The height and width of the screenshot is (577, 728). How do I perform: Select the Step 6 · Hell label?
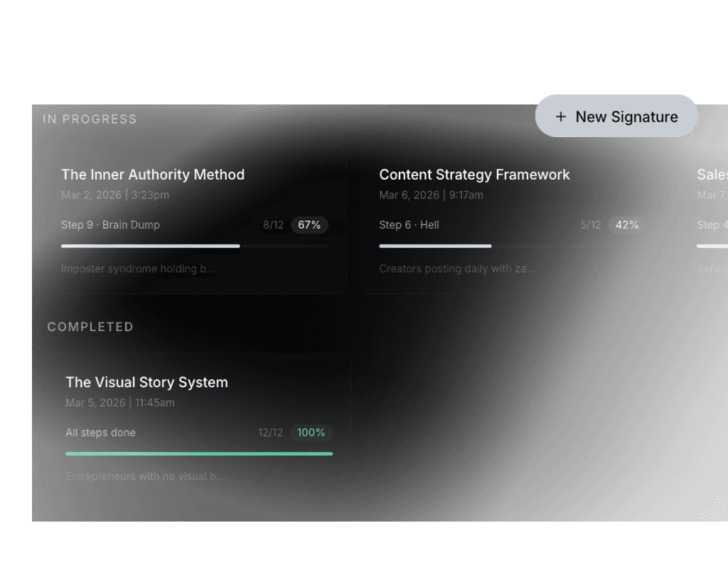pos(409,225)
